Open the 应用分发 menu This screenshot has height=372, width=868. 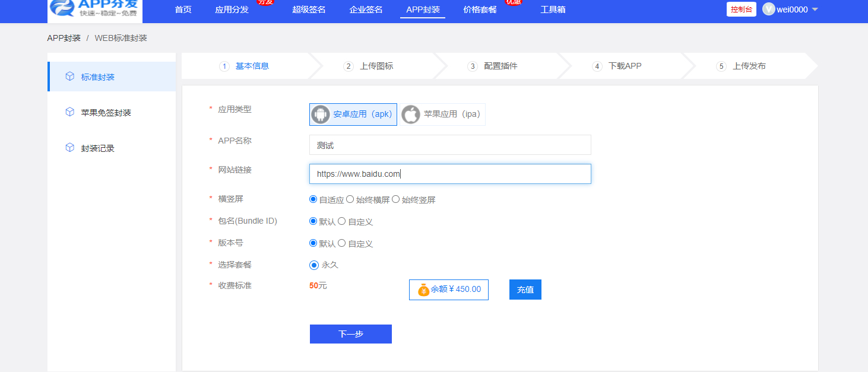pyautogui.click(x=232, y=9)
